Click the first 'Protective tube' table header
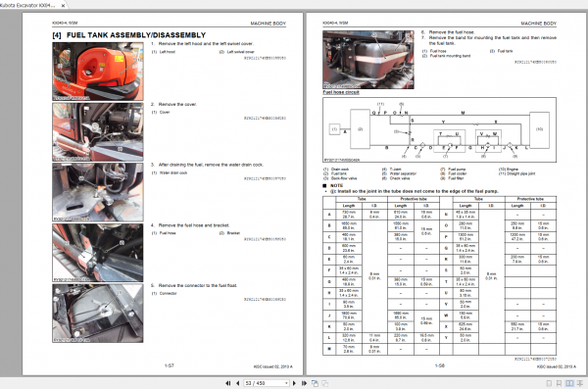 click(x=414, y=199)
